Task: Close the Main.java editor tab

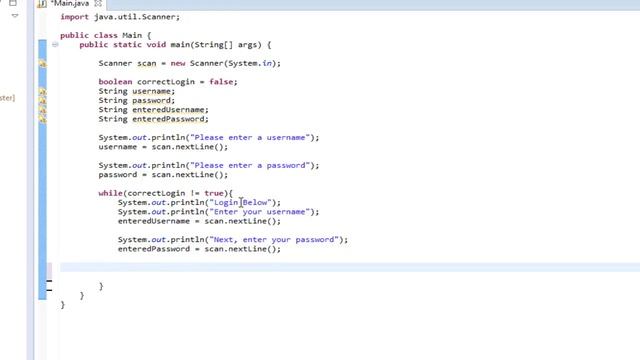Action: point(98,3)
